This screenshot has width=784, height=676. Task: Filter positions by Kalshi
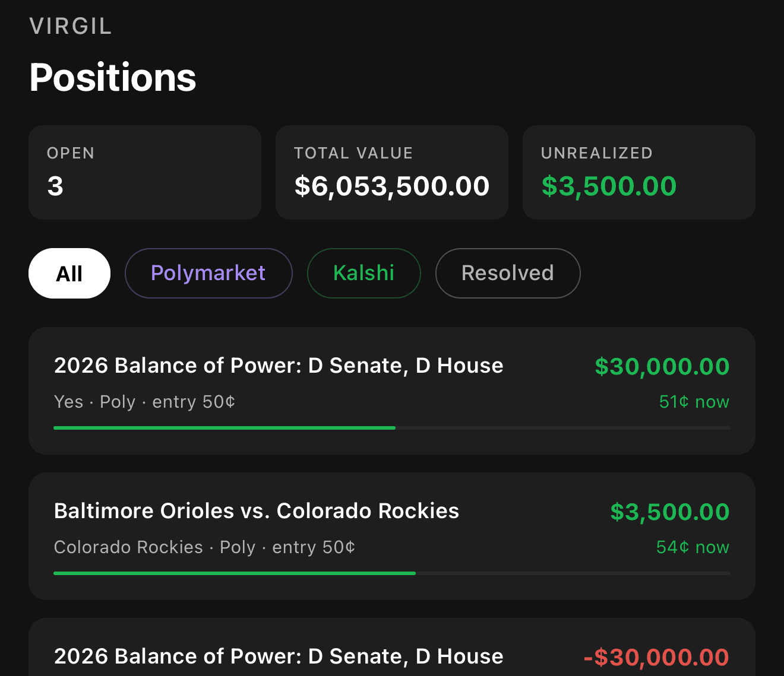364,273
